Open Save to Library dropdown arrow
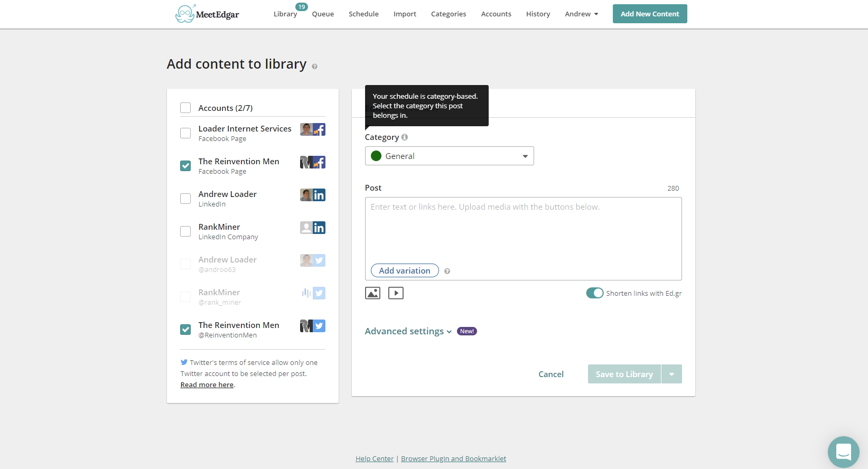868x469 pixels. (x=671, y=374)
